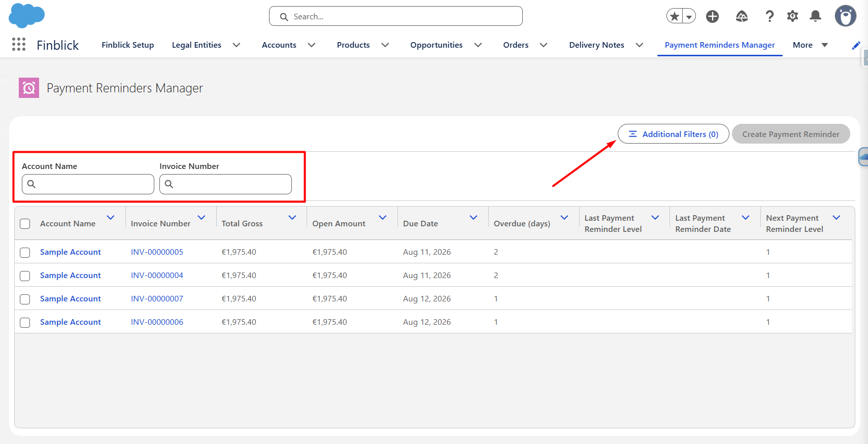Open the App Launcher grid icon
Screen dimensions: 868x444
pyautogui.click(x=19, y=45)
